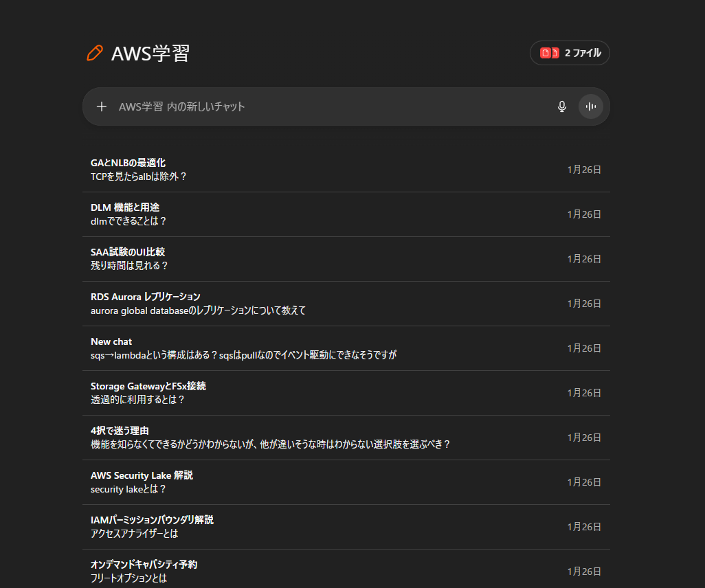705x588 pixels.
Task: Click 1月26日 date on IAMパーミッションバウンダリ row
Action: point(584,526)
